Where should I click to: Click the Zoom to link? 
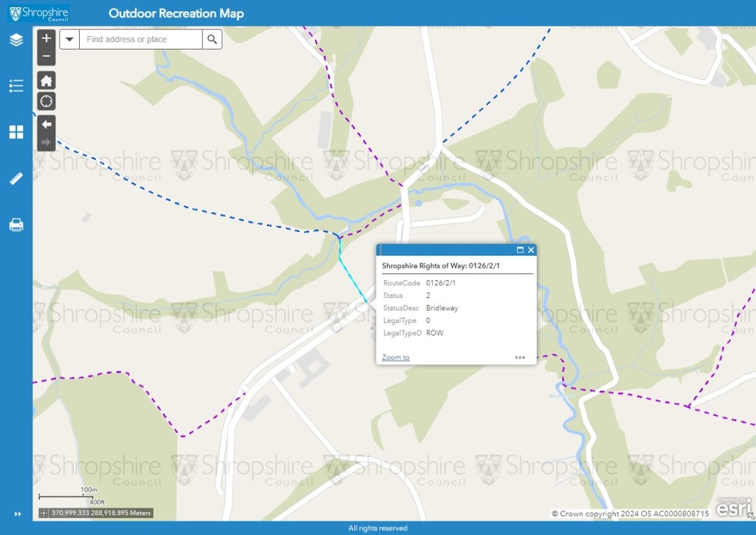(396, 358)
